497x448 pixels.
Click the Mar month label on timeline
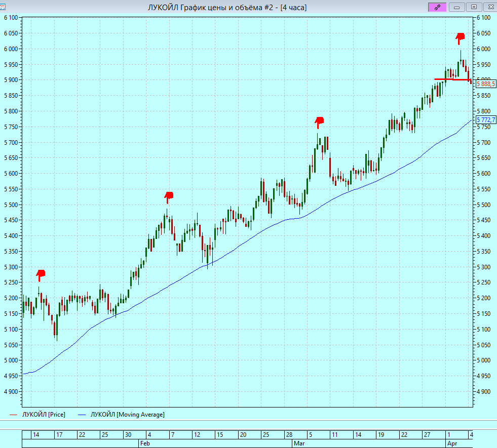(x=299, y=443)
